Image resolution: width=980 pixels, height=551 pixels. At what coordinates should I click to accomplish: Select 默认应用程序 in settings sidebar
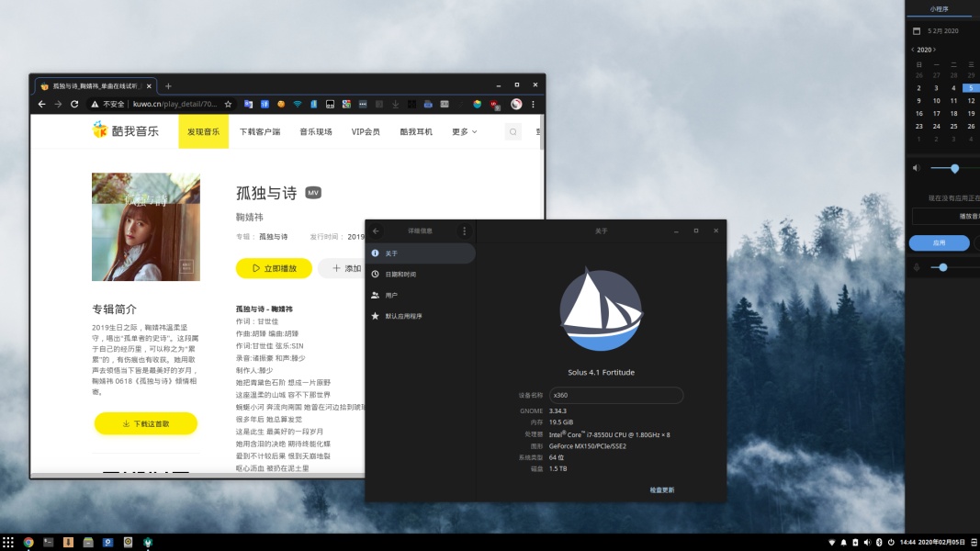tap(421, 316)
